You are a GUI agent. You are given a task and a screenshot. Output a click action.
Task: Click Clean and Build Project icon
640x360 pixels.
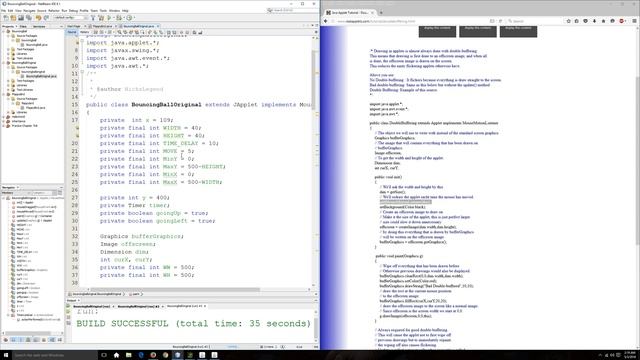[101, 18]
